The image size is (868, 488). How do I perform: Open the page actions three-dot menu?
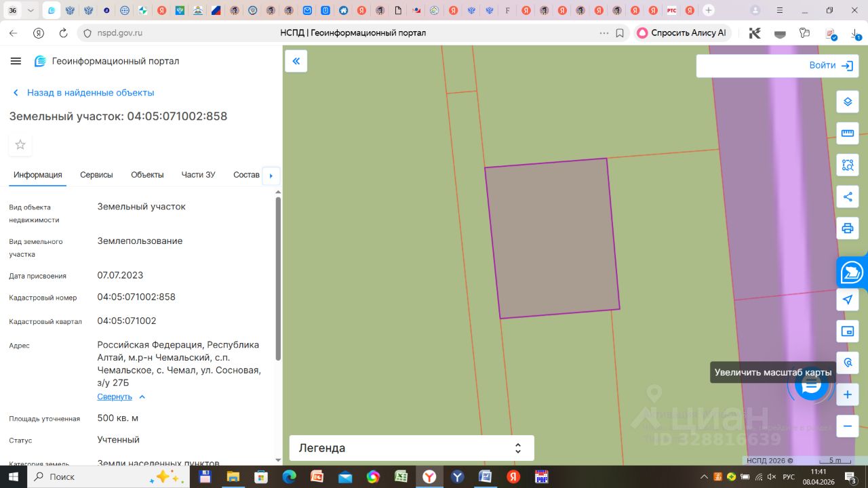(x=604, y=33)
